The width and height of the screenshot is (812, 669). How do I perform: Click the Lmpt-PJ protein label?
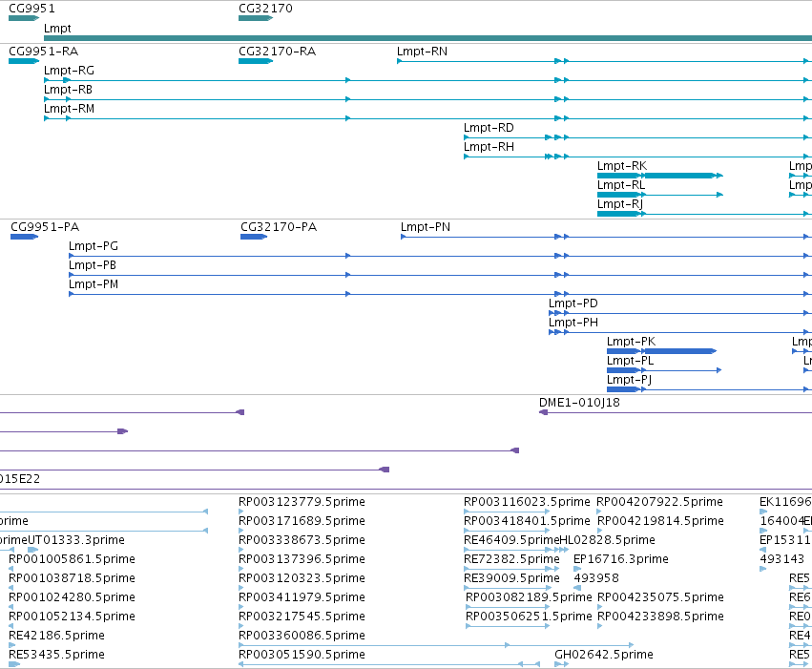pyautogui.click(x=629, y=380)
